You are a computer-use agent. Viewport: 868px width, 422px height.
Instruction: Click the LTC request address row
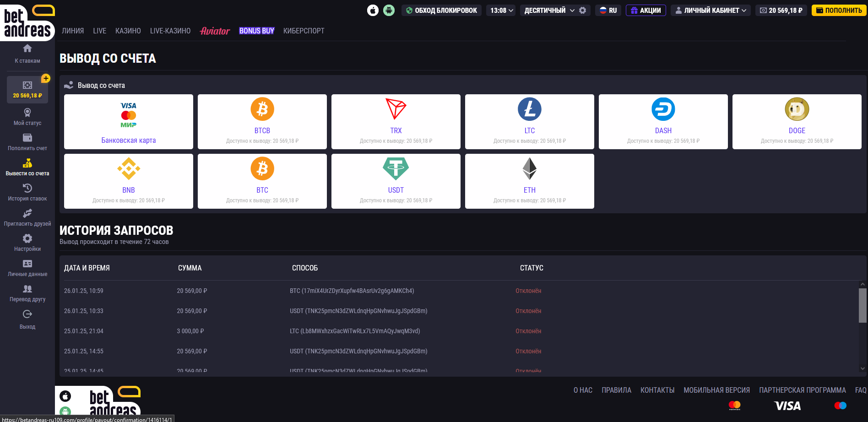[355, 331]
